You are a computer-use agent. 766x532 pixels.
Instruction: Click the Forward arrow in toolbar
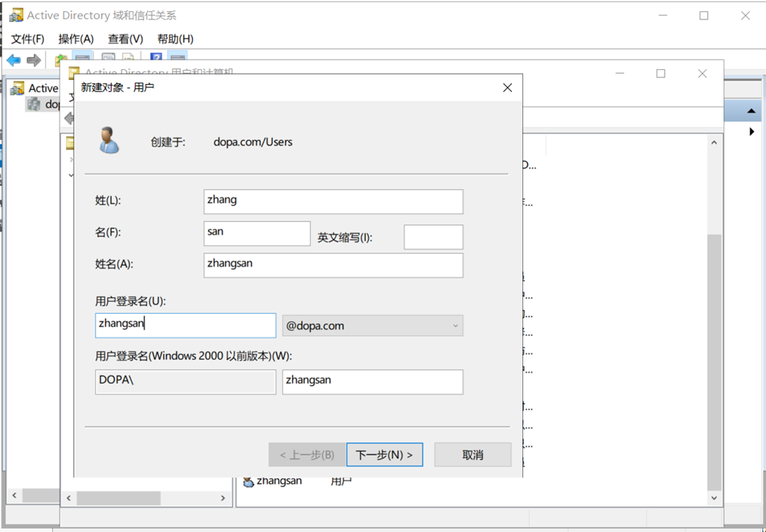[x=34, y=60]
